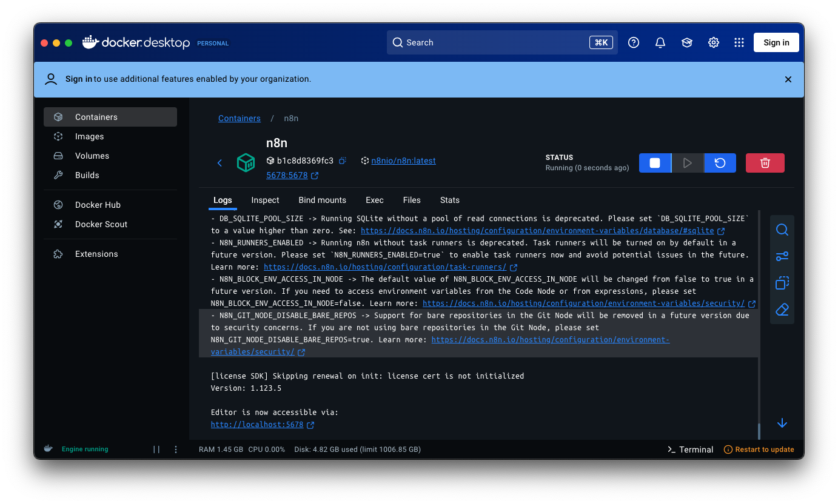Open log display options sliders icon

pyautogui.click(x=782, y=256)
